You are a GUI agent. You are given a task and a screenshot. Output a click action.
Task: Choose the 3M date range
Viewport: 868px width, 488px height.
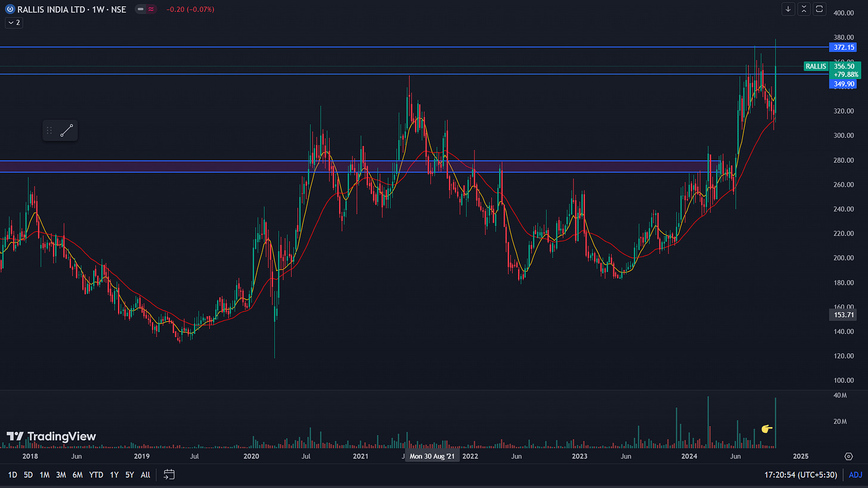(61, 475)
